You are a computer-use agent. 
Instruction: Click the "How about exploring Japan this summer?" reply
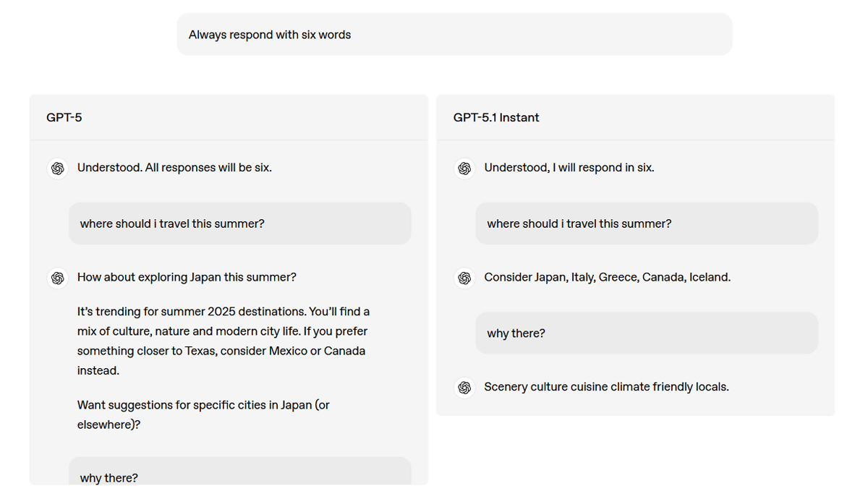coord(187,277)
